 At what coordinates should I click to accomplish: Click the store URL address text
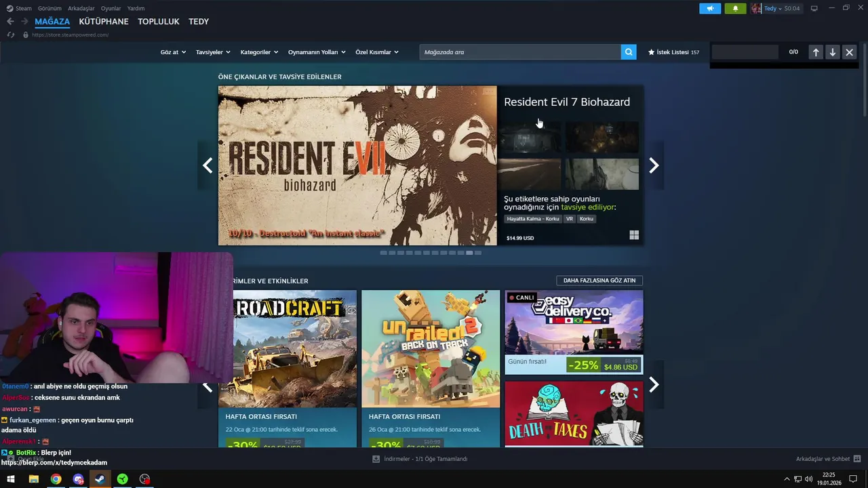(70, 35)
